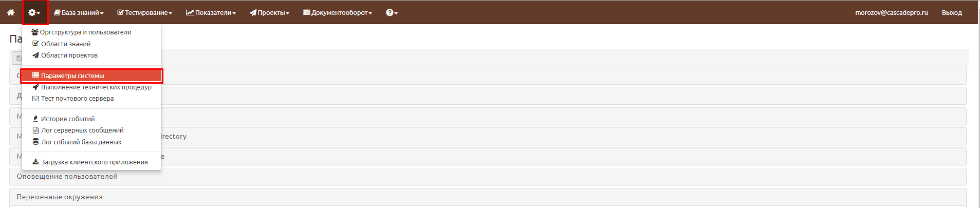This screenshot has height=208, width=980.
Task: Open the Документооборот dropdown
Action: [338, 12]
